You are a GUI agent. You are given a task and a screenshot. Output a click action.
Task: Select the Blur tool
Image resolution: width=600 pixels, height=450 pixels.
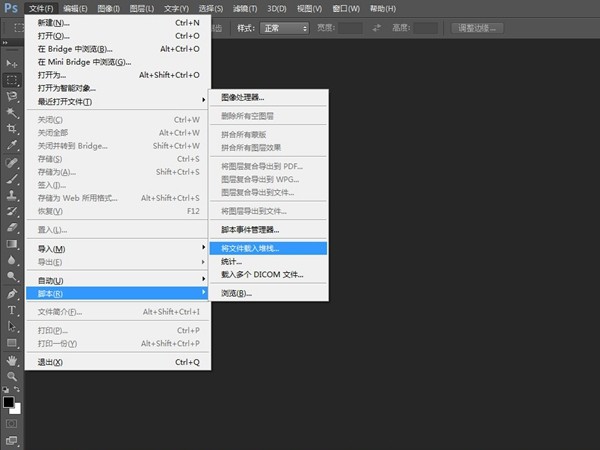11,260
